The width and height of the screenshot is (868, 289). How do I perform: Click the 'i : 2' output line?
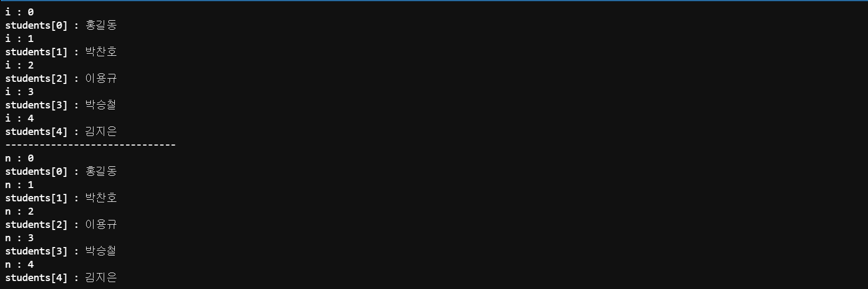coord(20,65)
